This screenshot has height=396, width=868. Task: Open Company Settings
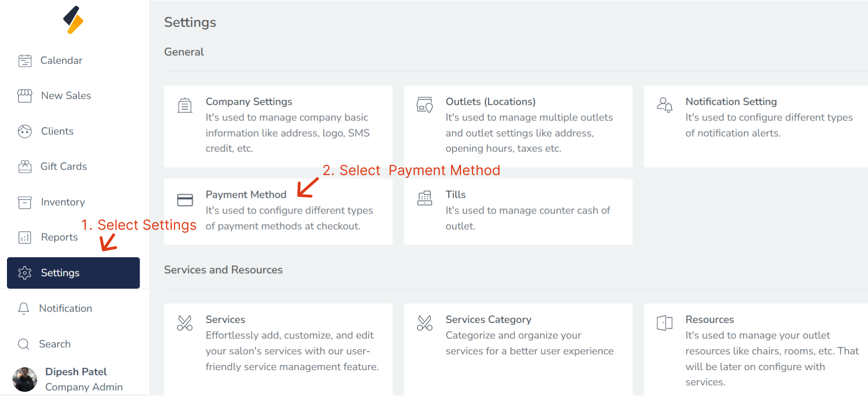278,126
